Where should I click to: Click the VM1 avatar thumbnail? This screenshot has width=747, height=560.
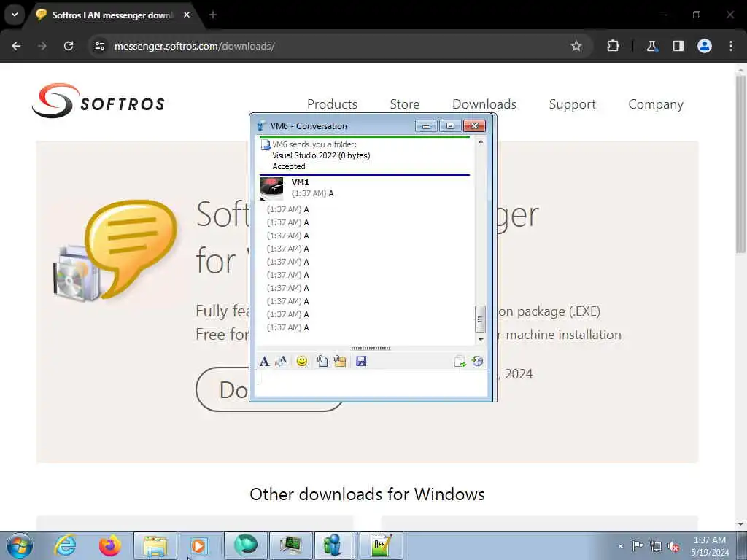pyautogui.click(x=271, y=189)
